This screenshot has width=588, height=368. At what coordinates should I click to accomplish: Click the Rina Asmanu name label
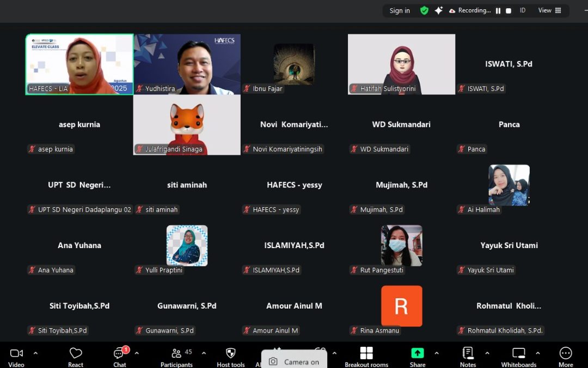point(375,330)
